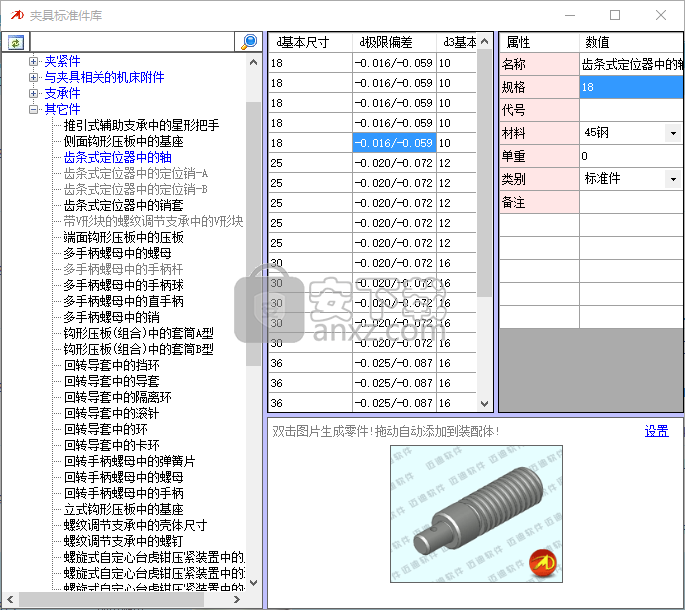Select 多手柄螺母中的螺母 tree item
Image resolution: width=685 pixels, height=610 pixels.
pos(117,253)
